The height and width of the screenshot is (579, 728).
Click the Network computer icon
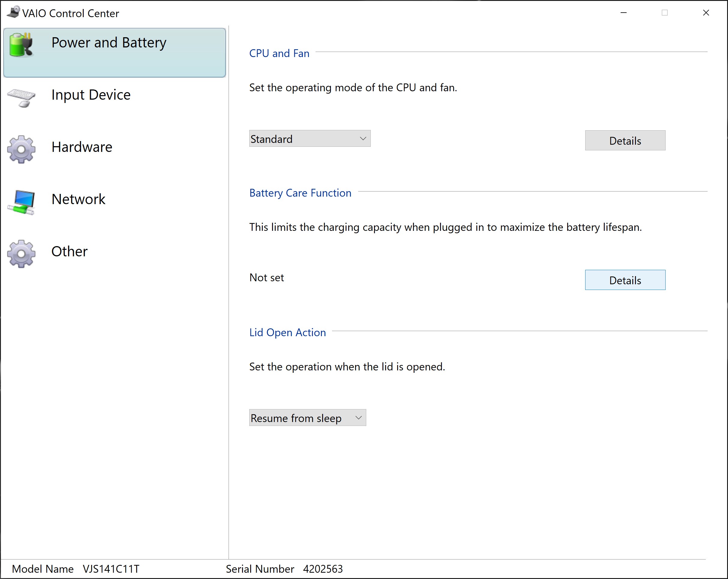coord(21,202)
